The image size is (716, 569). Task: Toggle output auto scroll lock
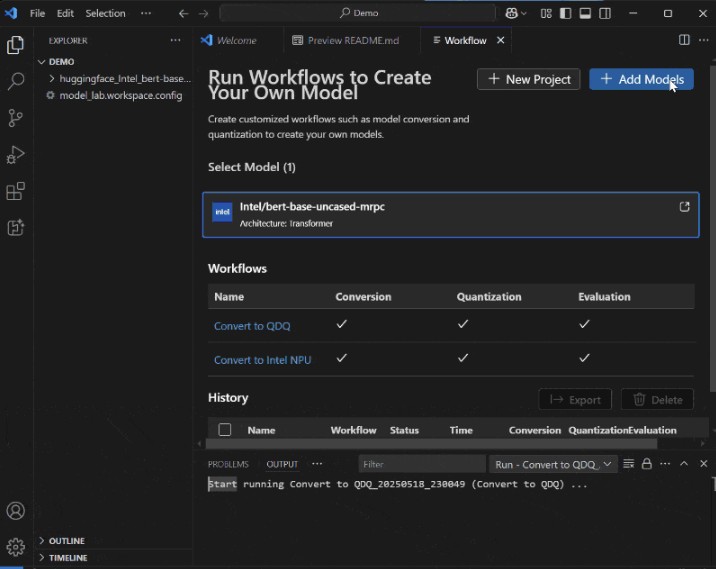647,464
